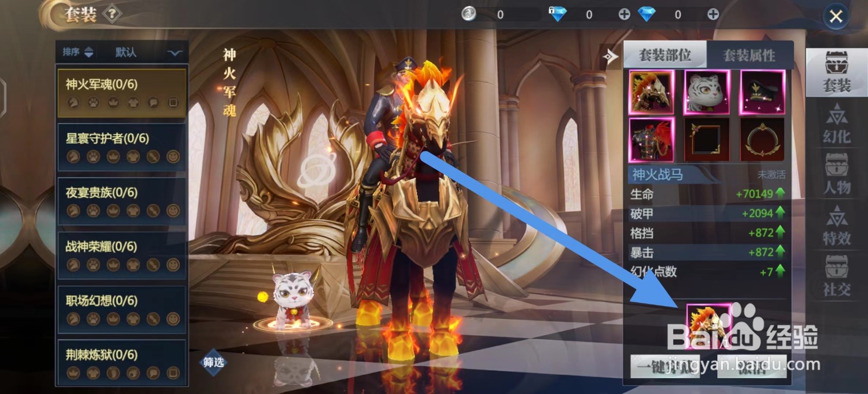Click the paw pet icon in 夜宴贵族 row
This screenshot has width=868, height=394.
[93, 211]
